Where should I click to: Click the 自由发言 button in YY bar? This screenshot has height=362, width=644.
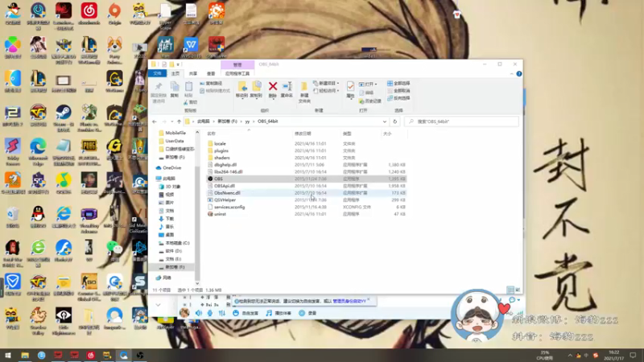click(246, 313)
